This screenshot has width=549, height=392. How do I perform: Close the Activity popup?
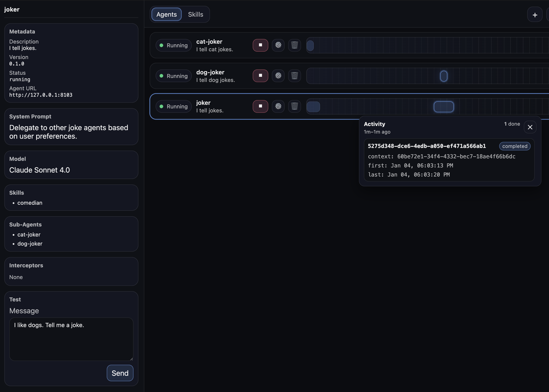coord(530,127)
